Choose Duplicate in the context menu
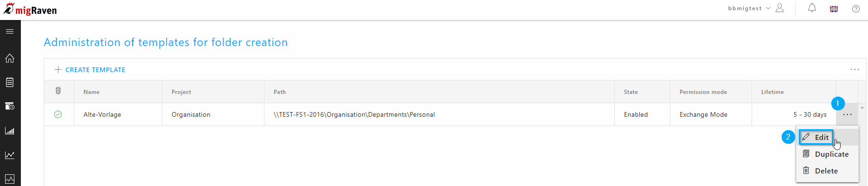This screenshot has width=868, height=186. [827, 154]
